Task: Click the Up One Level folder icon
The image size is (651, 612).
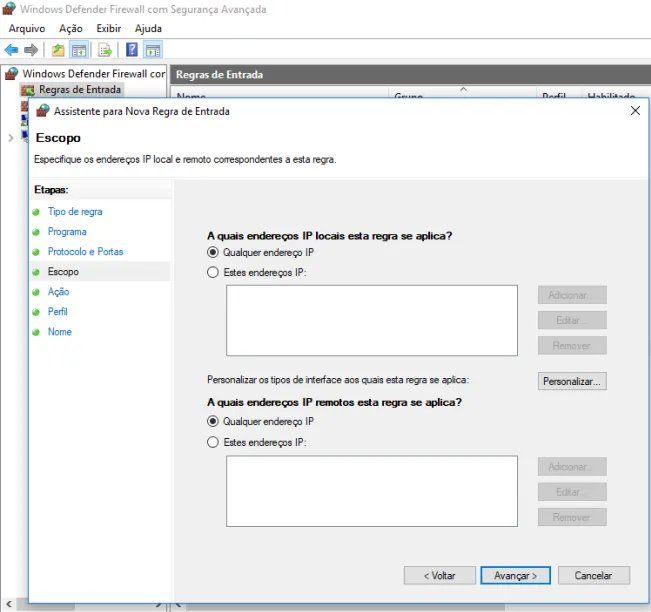Action: pyautogui.click(x=58, y=50)
